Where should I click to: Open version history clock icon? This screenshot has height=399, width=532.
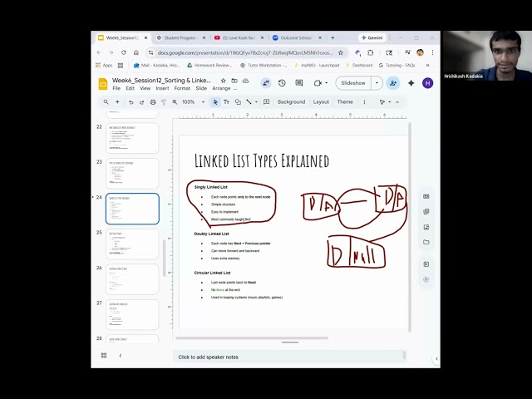[x=282, y=83]
